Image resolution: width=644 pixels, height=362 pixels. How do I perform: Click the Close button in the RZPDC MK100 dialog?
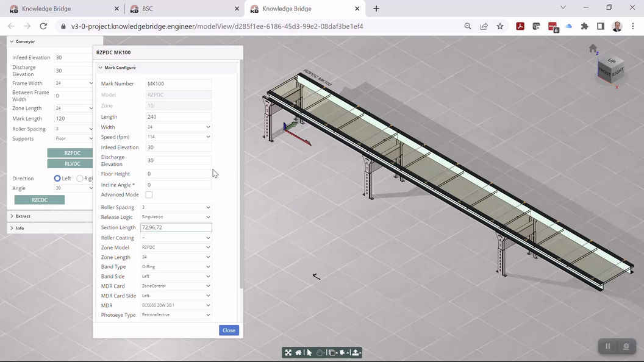pos(229,330)
